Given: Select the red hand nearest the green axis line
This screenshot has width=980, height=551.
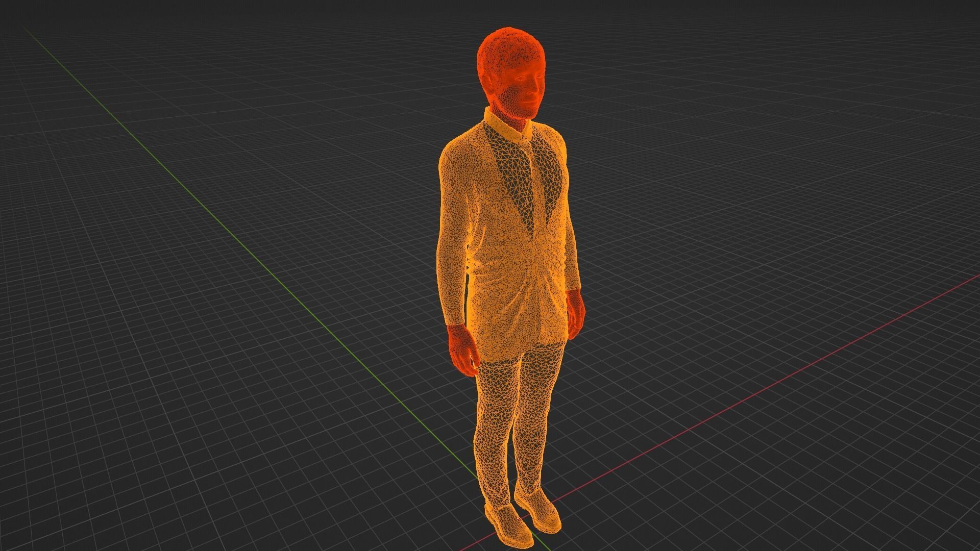Looking at the screenshot, I should pyautogui.click(x=463, y=349).
